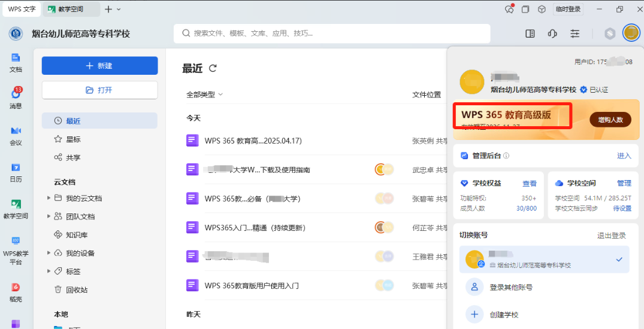644x329 pixels.
Task: Expand the 全部类型 filter dropdown
Action: click(x=204, y=95)
